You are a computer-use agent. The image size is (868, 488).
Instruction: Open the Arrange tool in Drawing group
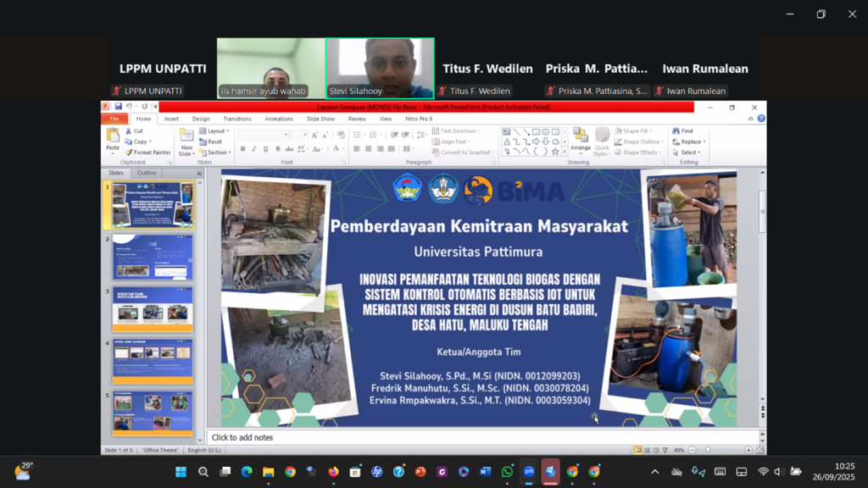click(580, 139)
